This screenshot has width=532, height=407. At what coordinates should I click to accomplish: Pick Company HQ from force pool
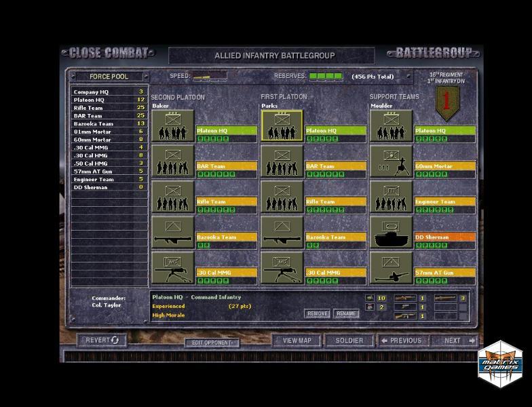coord(109,92)
